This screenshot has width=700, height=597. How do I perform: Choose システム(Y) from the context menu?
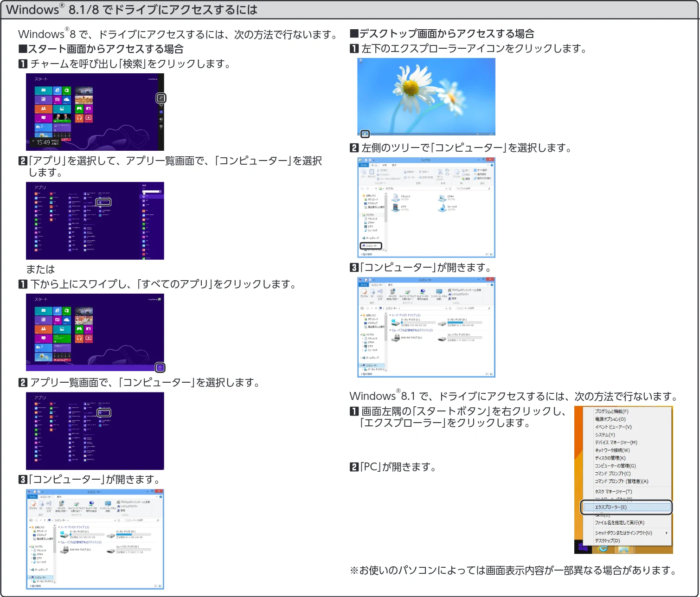pyautogui.click(x=605, y=435)
